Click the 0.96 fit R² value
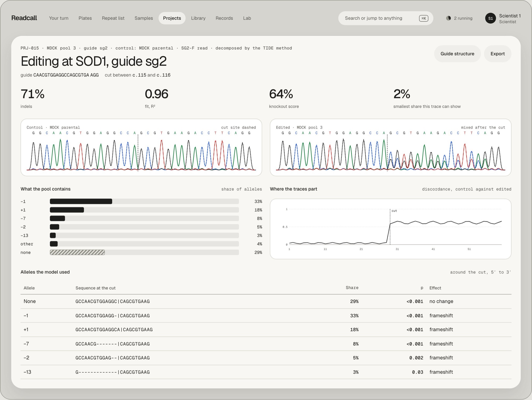Screen dimensions: 532x400 point(156,94)
